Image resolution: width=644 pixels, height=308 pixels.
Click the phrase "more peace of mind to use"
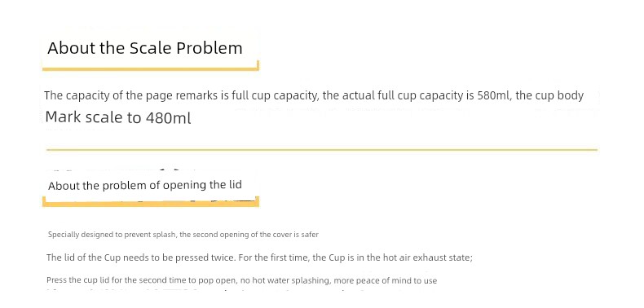[386, 281]
